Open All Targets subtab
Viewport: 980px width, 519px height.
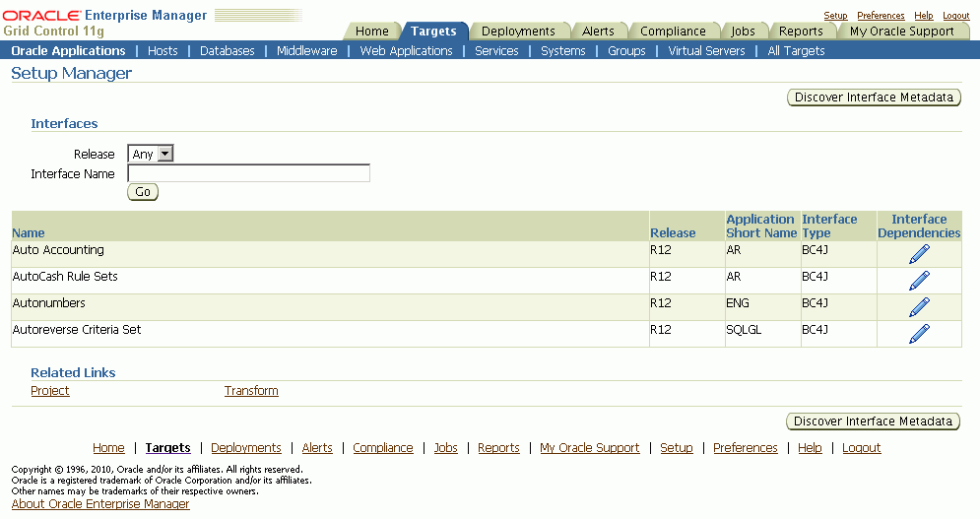[796, 50]
